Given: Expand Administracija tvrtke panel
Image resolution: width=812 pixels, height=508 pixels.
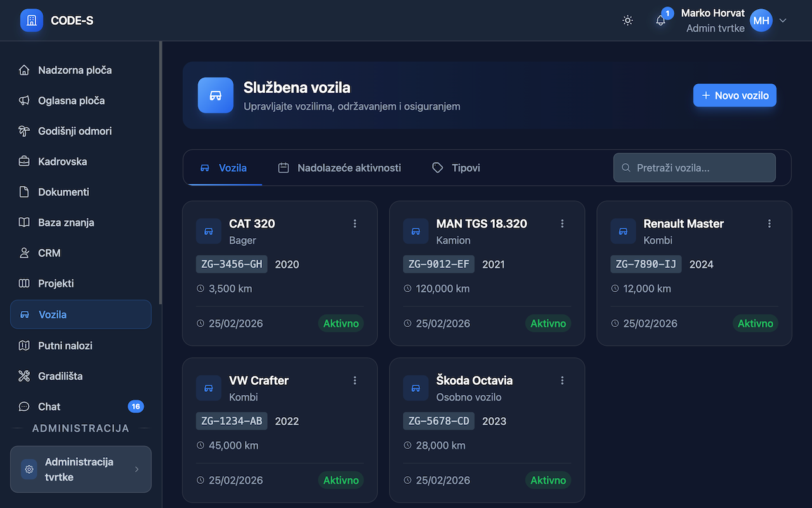Looking at the screenshot, I should [81, 469].
